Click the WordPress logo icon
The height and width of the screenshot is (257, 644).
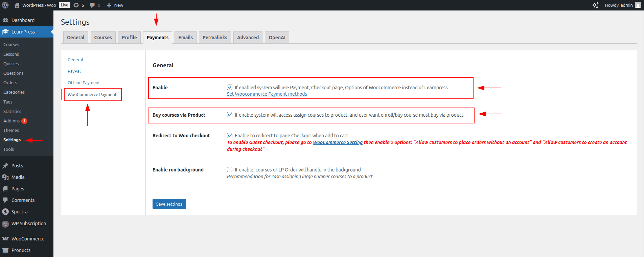click(5, 5)
